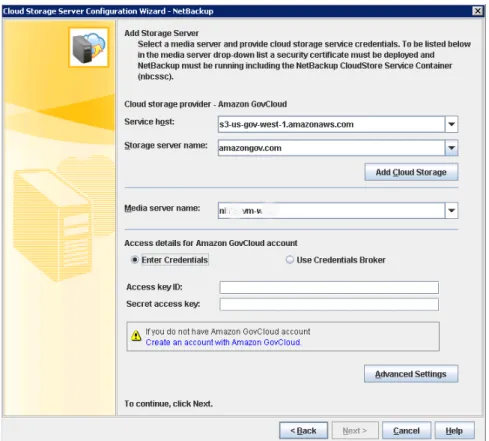The width and height of the screenshot is (489, 441).
Task: Cancel the configuration wizard
Action: click(406, 430)
